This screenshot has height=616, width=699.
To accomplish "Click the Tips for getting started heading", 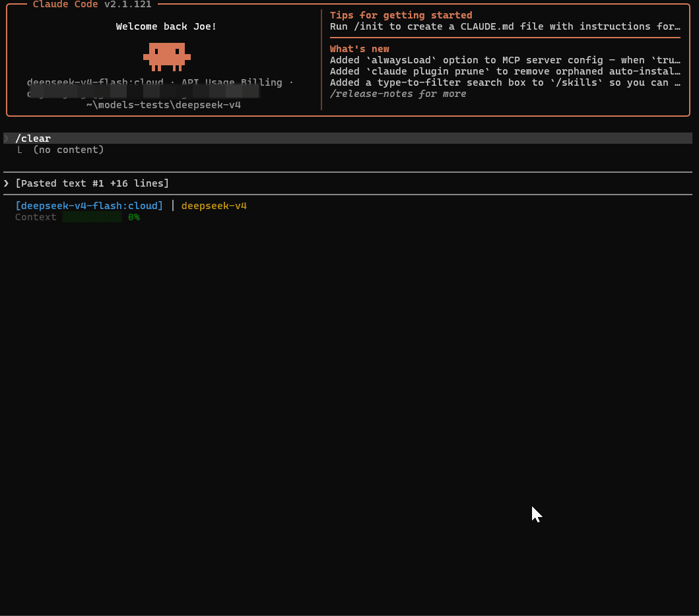I will [401, 15].
